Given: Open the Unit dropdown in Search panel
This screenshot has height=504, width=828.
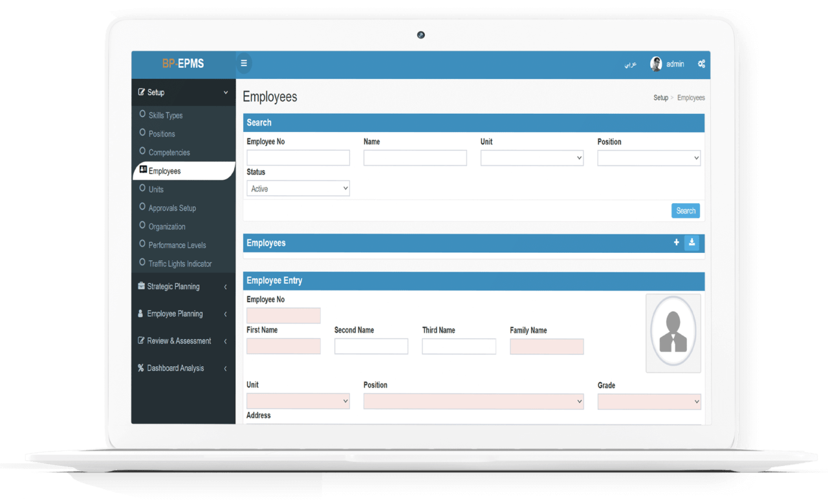Looking at the screenshot, I should [532, 157].
